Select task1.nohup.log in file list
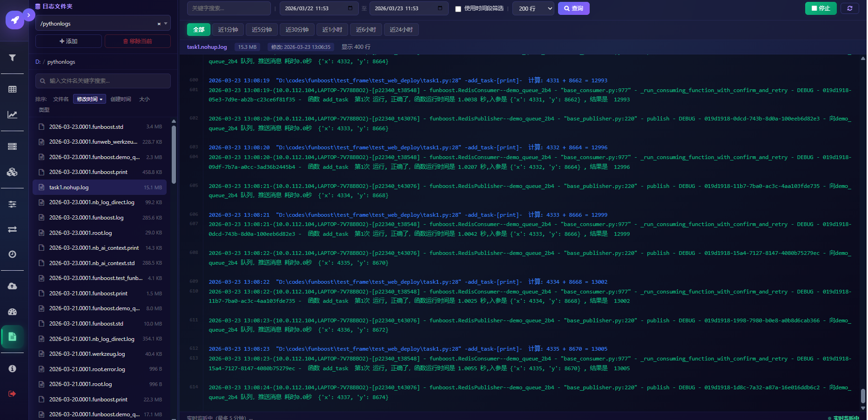 click(x=100, y=187)
